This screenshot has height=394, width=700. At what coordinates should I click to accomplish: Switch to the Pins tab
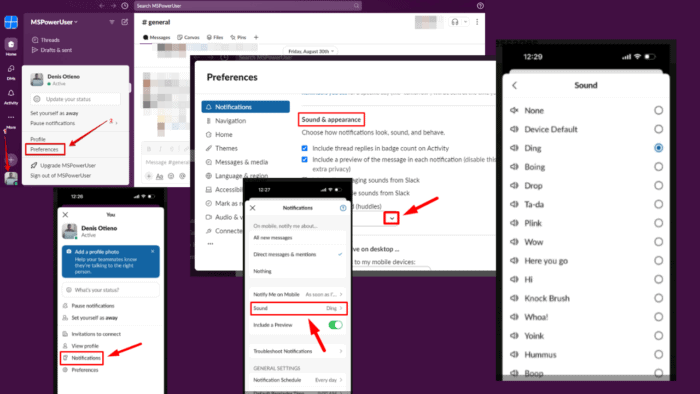point(238,37)
